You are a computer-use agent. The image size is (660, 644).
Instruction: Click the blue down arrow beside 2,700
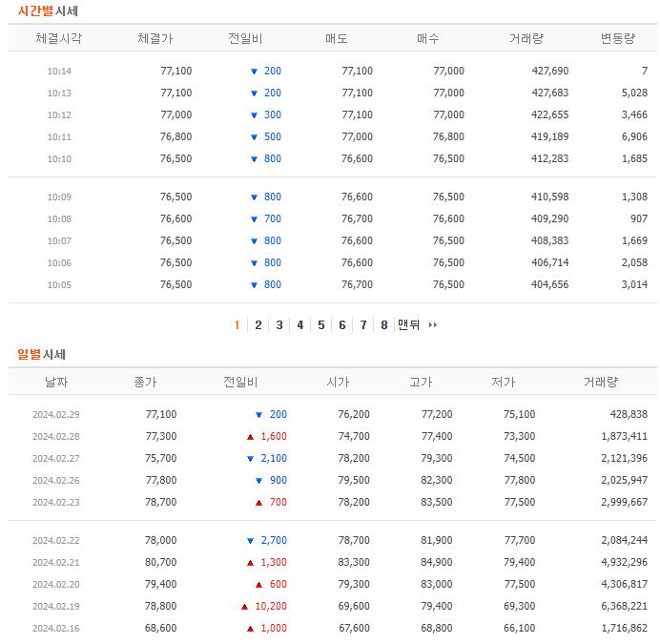point(250,541)
